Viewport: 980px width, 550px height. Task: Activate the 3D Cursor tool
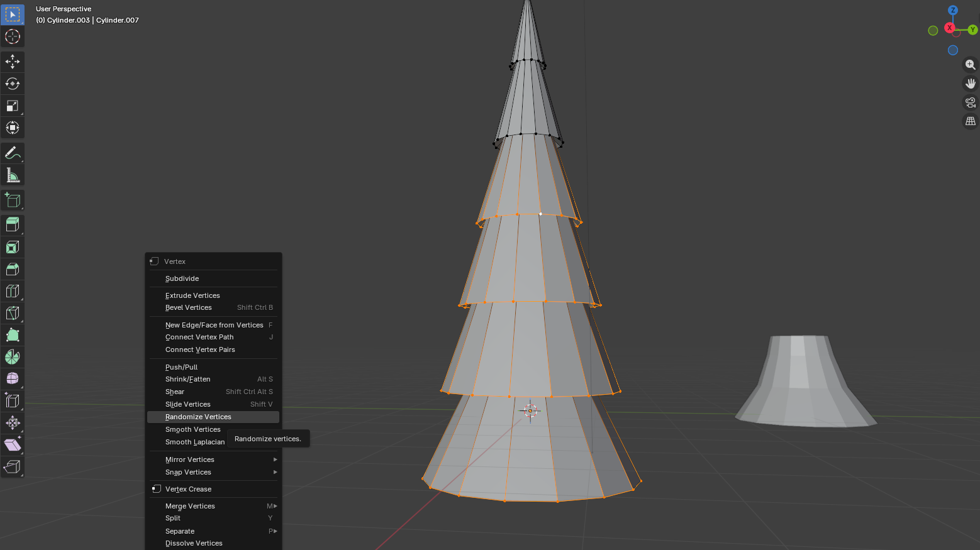point(13,36)
